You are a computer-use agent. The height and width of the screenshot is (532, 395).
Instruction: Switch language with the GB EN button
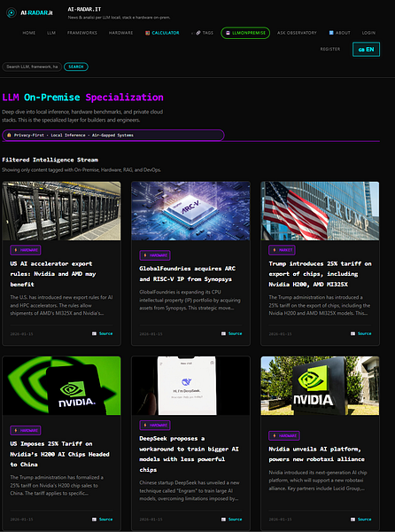(x=366, y=49)
